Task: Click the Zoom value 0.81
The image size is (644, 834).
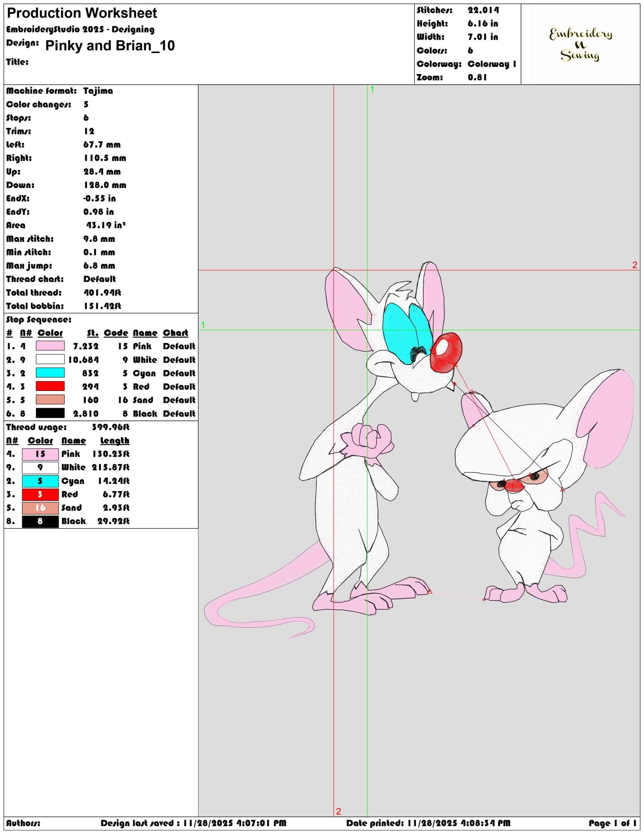Action: point(477,77)
